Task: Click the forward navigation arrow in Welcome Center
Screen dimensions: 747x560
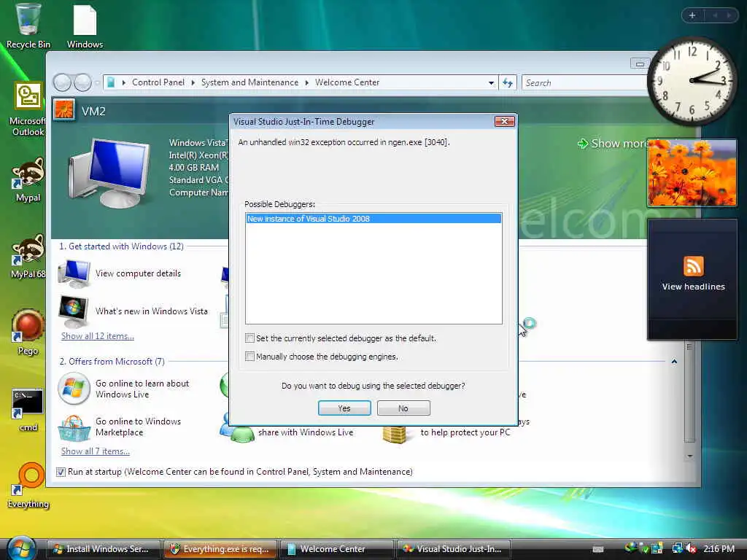Action: (x=82, y=82)
